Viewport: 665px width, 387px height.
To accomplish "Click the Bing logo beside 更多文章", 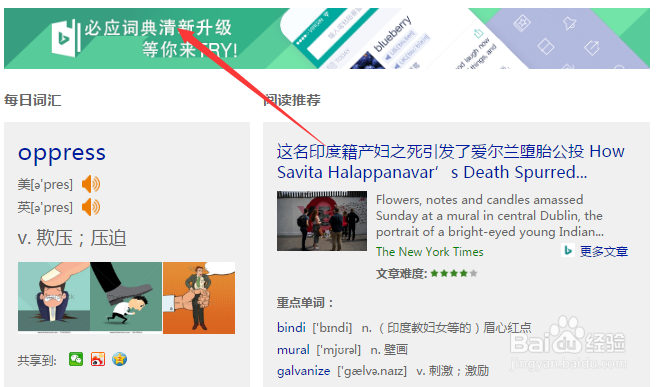I will click(567, 251).
